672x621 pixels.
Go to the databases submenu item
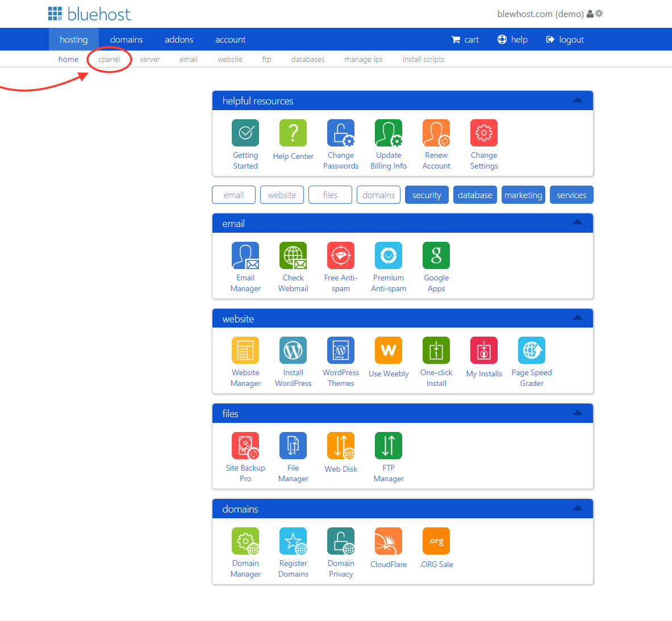(308, 59)
